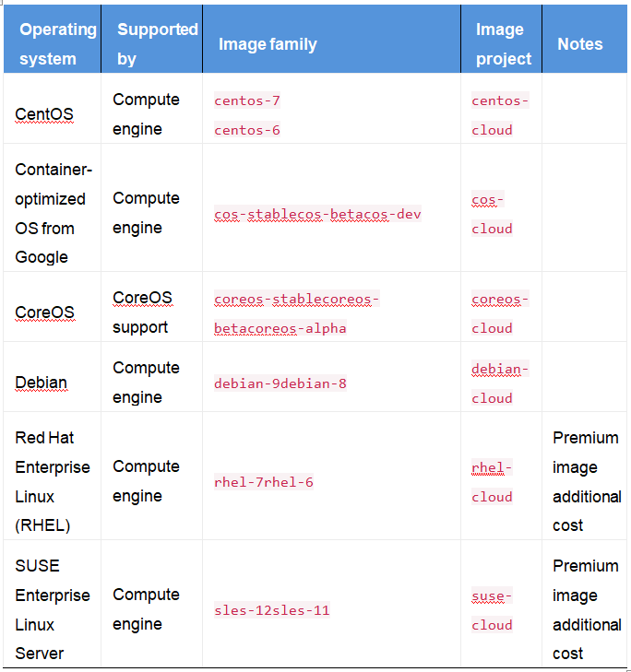Screen dimensions: 631x672
Task: Select the suse-cloud image project entry
Action: [x=491, y=610]
